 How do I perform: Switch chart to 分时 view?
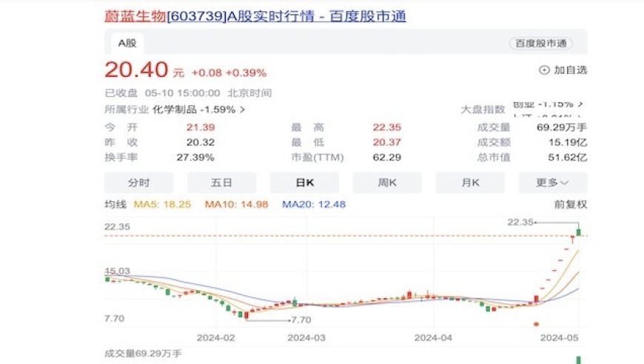[x=139, y=183]
